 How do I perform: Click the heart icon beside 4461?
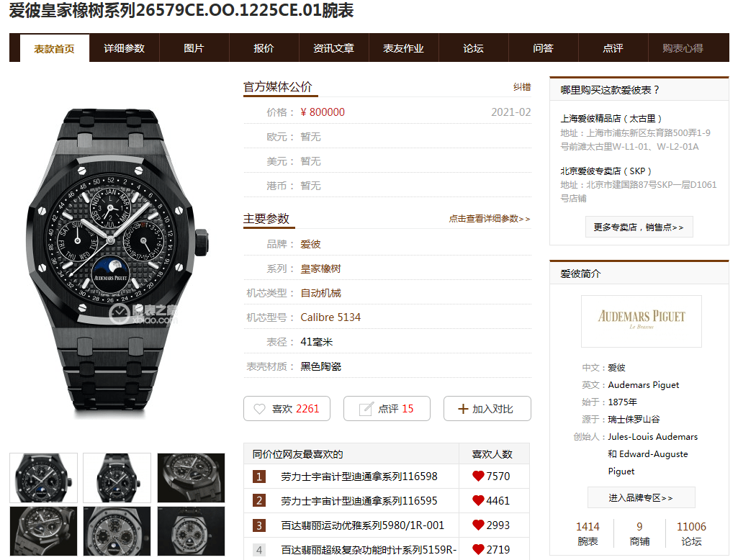click(478, 501)
